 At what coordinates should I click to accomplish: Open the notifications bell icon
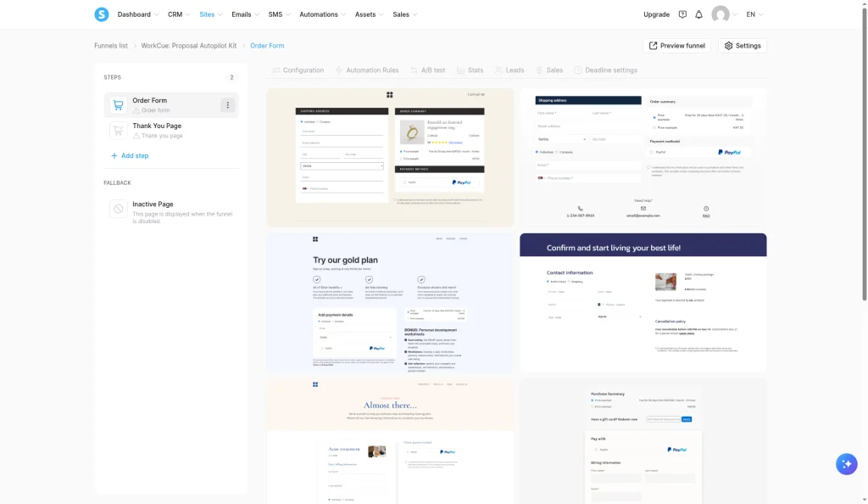point(698,14)
